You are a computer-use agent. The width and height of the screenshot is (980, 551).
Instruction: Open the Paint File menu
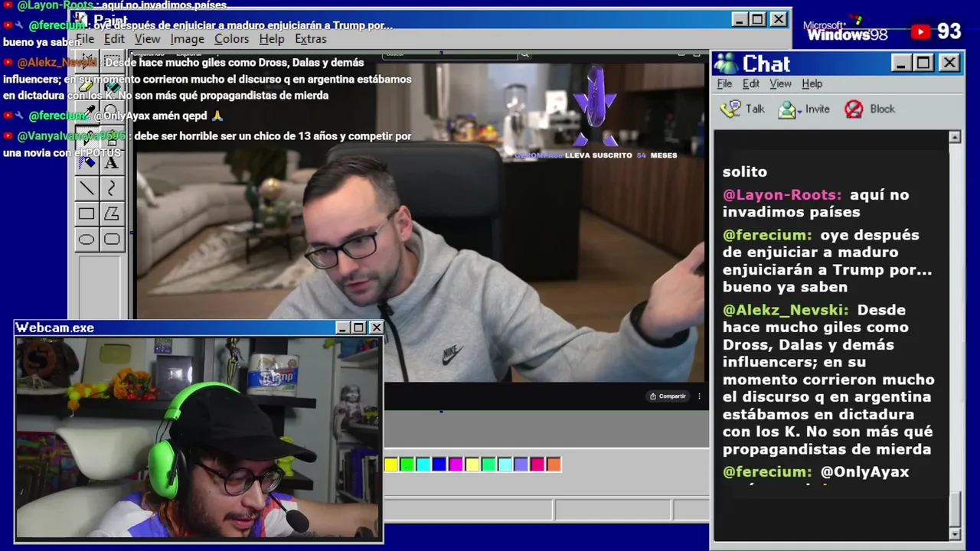coord(85,39)
